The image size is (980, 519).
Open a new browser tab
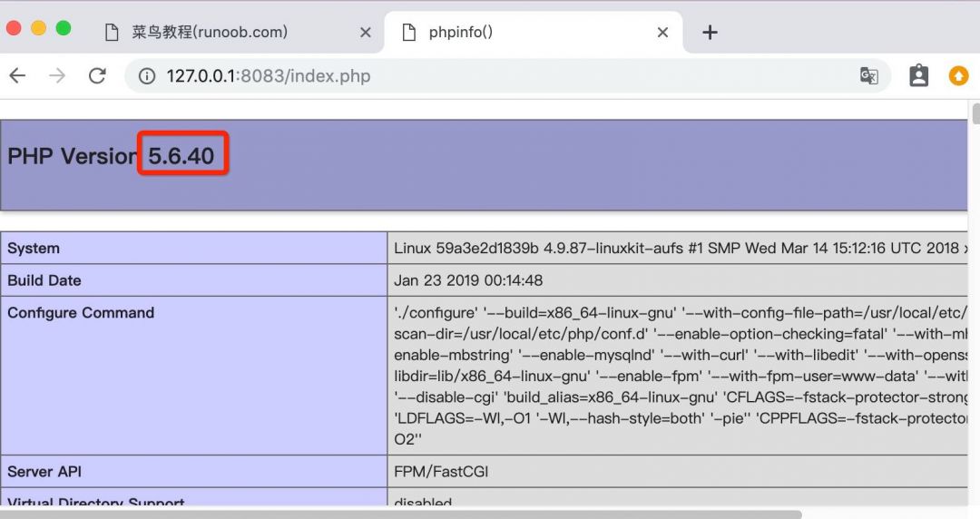tap(710, 32)
